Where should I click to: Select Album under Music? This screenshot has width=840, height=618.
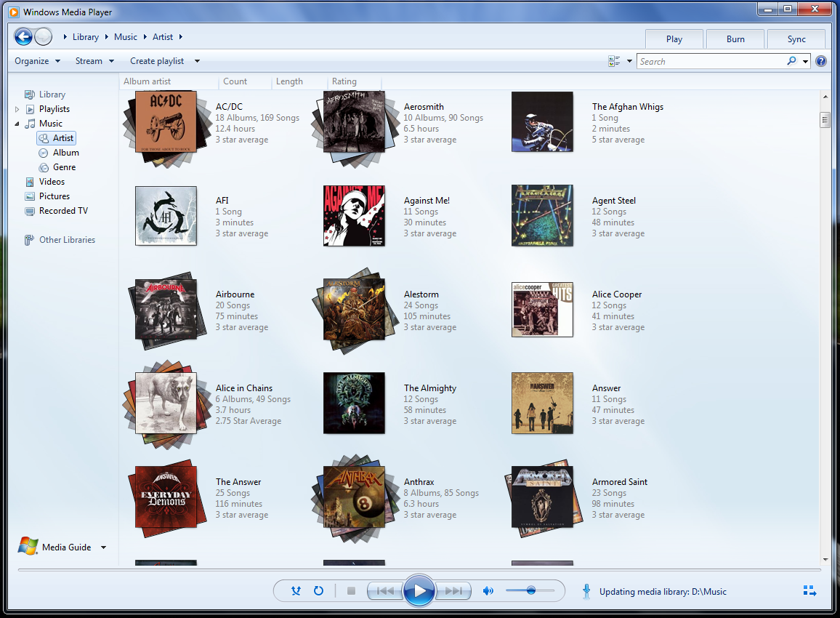pos(65,153)
